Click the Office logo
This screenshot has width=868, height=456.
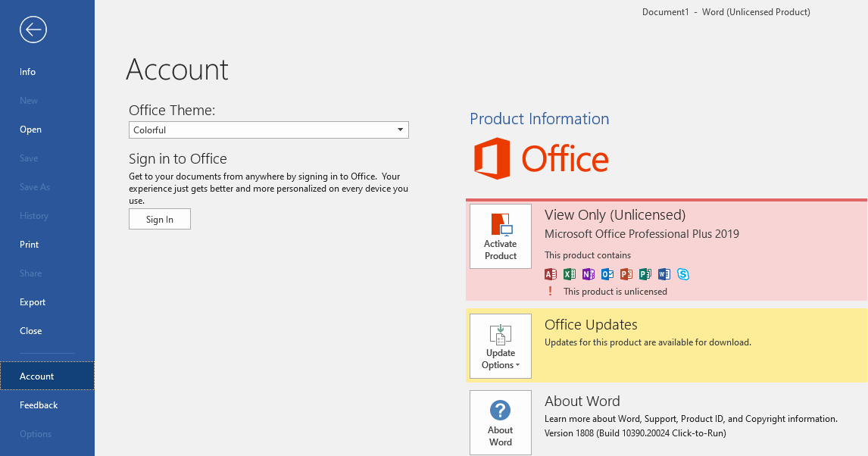coord(541,158)
